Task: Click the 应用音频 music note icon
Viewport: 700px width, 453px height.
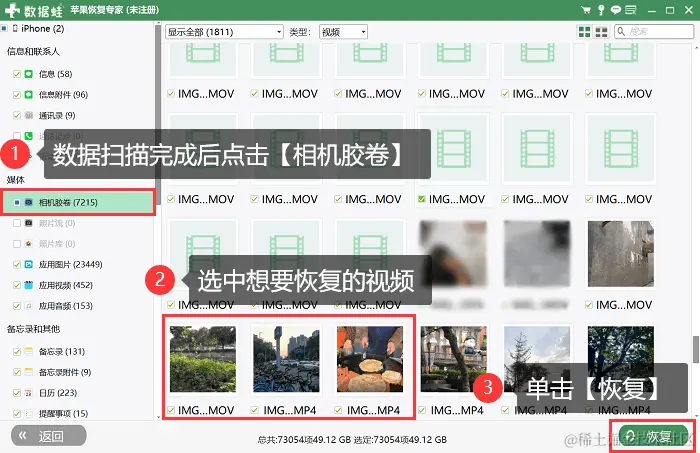Action: click(x=29, y=306)
